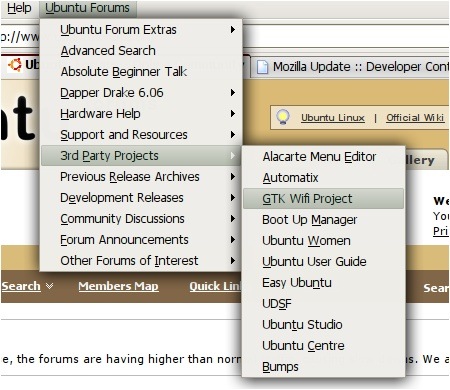450x390 pixels.
Task: Close the Ubuntu Forums menu bar item
Action: (x=87, y=8)
